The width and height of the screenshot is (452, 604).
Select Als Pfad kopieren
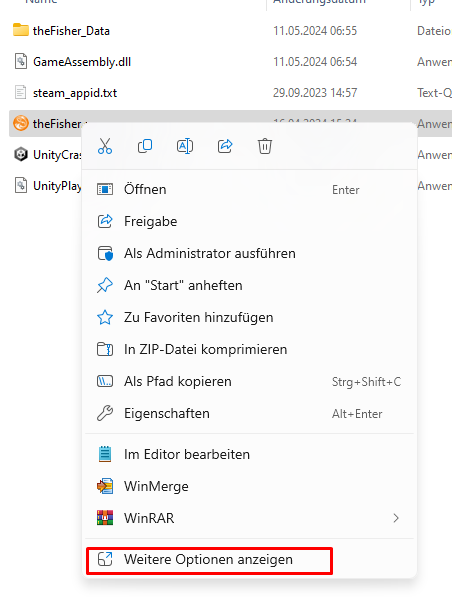249,381
